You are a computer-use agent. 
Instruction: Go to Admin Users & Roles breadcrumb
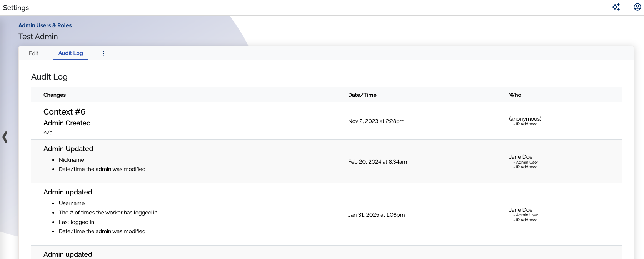click(45, 25)
